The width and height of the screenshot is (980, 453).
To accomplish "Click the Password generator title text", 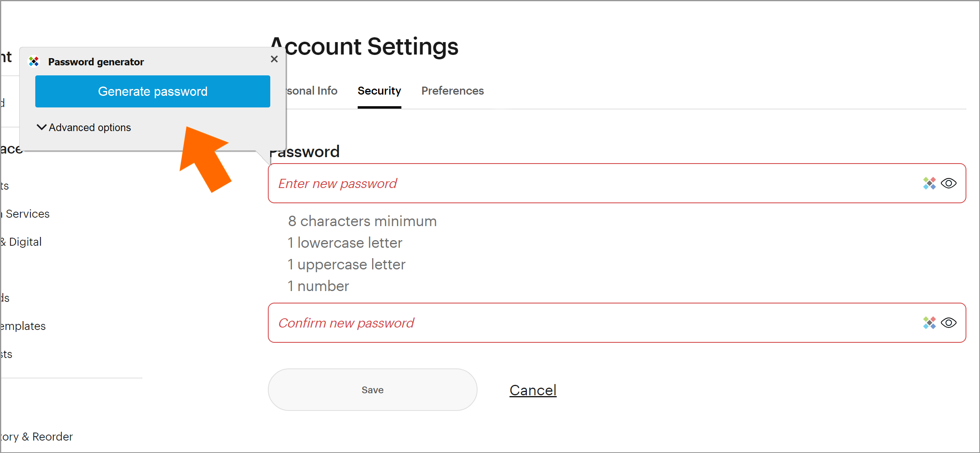I will (96, 62).
